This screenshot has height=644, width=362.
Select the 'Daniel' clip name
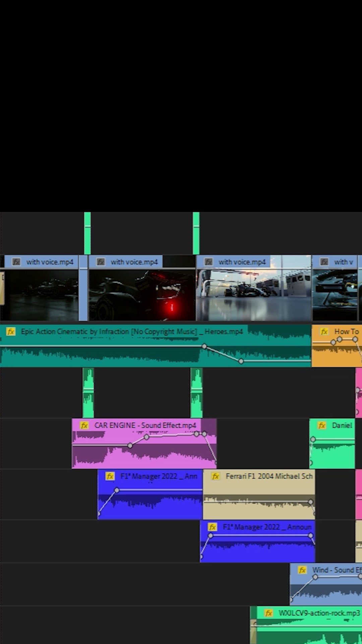click(x=342, y=425)
